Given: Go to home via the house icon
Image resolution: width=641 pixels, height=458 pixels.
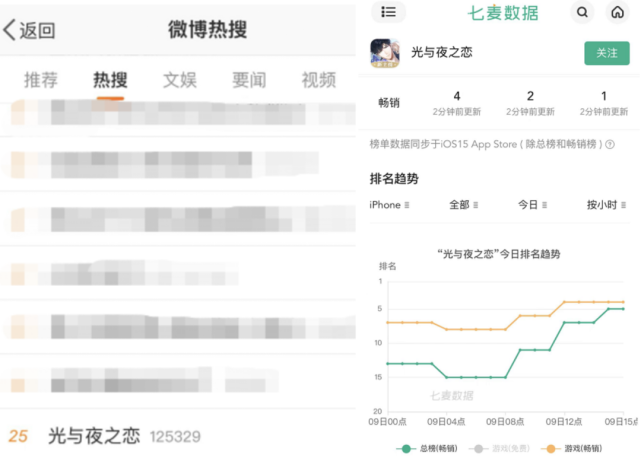Looking at the screenshot, I should 616,12.
